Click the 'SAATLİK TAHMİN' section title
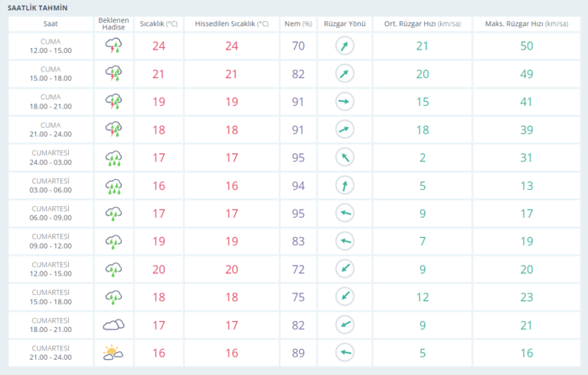 38,7
